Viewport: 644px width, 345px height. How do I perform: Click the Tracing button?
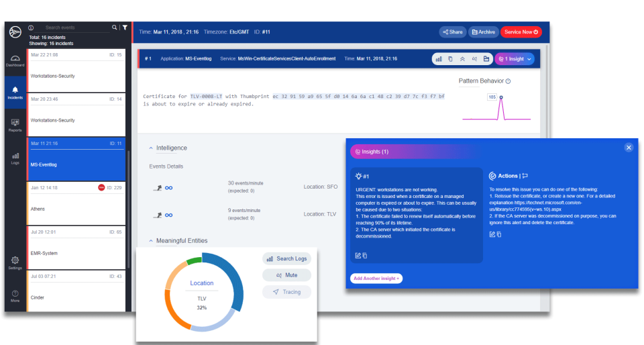(x=286, y=292)
